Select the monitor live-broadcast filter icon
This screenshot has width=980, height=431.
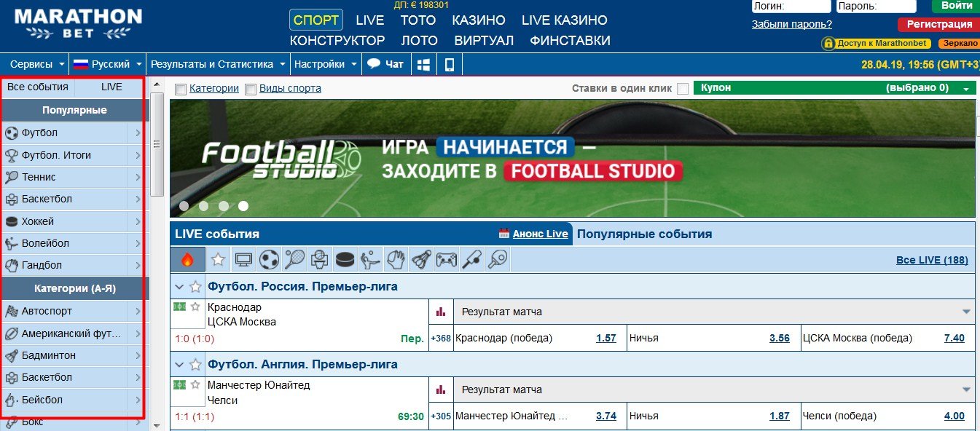tap(243, 259)
